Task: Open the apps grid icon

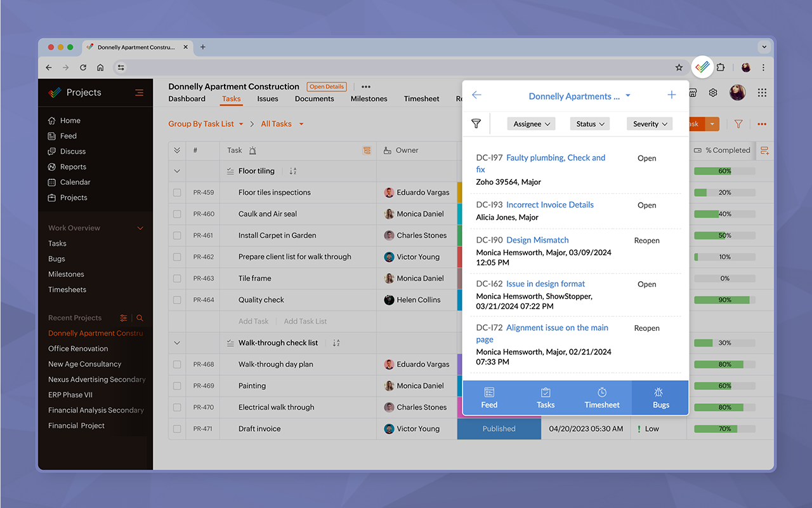Action: click(762, 93)
